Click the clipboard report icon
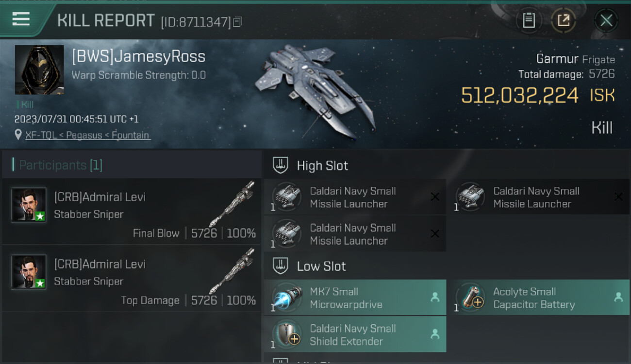The image size is (631, 364). click(x=529, y=20)
